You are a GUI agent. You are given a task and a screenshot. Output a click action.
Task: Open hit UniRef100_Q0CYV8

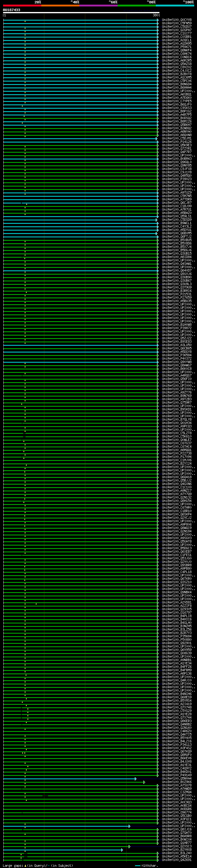(177, 20)
